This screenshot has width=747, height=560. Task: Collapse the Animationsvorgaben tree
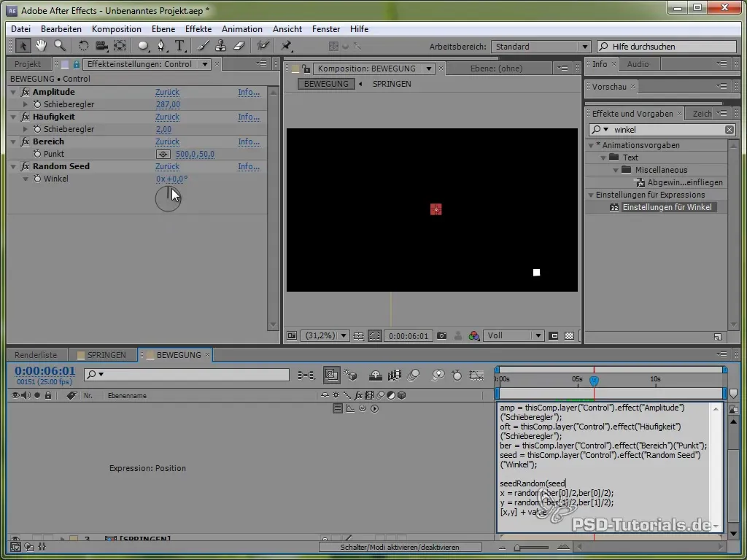pos(591,145)
